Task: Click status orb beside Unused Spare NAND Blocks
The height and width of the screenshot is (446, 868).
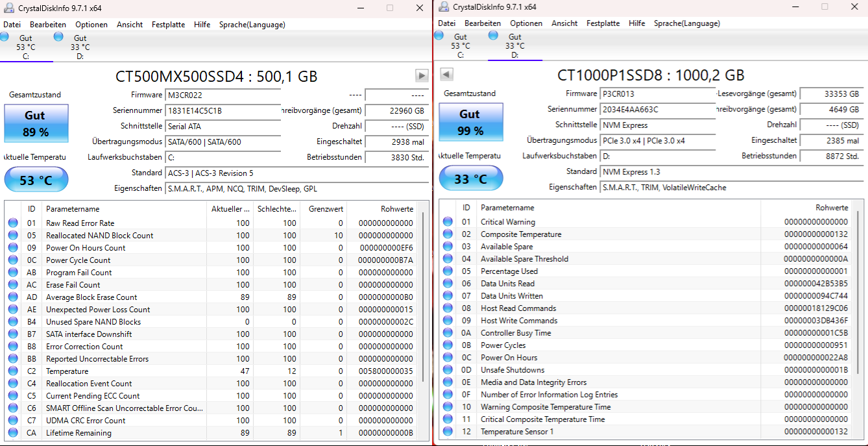Action: click(x=13, y=321)
